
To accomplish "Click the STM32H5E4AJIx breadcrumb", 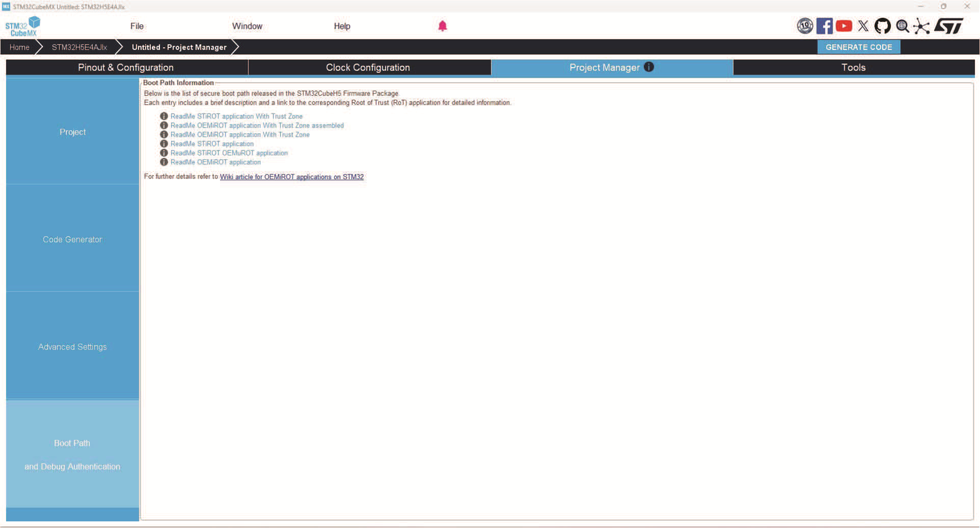I will tap(79, 47).
